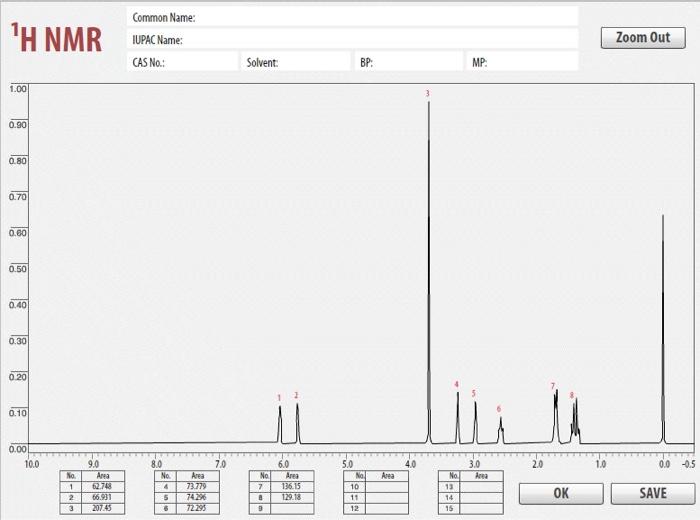This screenshot has height=520, width=700.
Task: Click the MP field
Action: coord(522,62)
